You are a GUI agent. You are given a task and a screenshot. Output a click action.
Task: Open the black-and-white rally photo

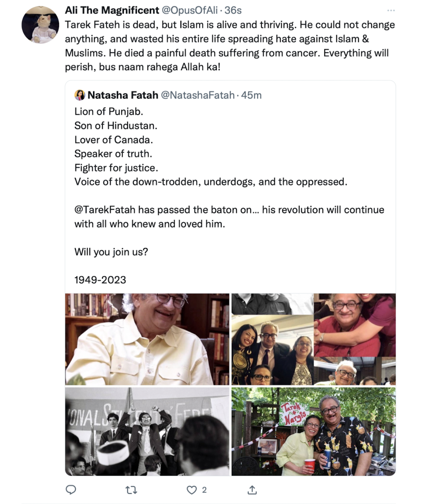147,431
